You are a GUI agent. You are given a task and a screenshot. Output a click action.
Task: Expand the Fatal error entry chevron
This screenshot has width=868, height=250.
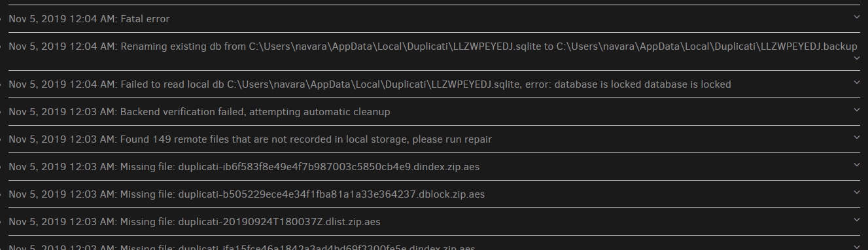[x=857, y=17]
